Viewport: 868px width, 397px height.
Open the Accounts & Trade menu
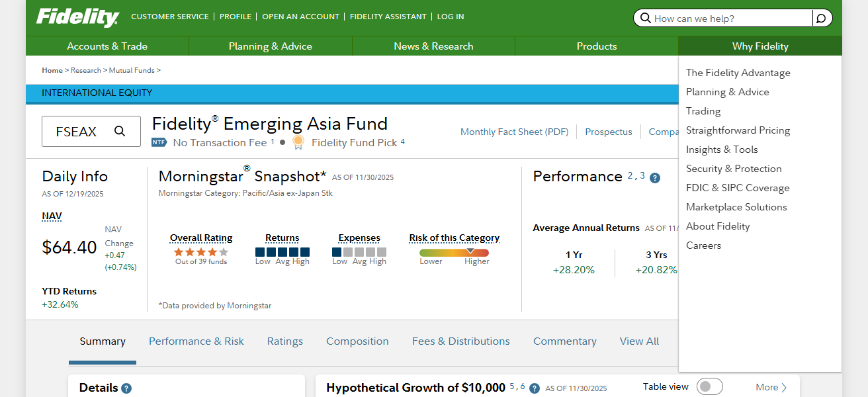tap(107, 46)
